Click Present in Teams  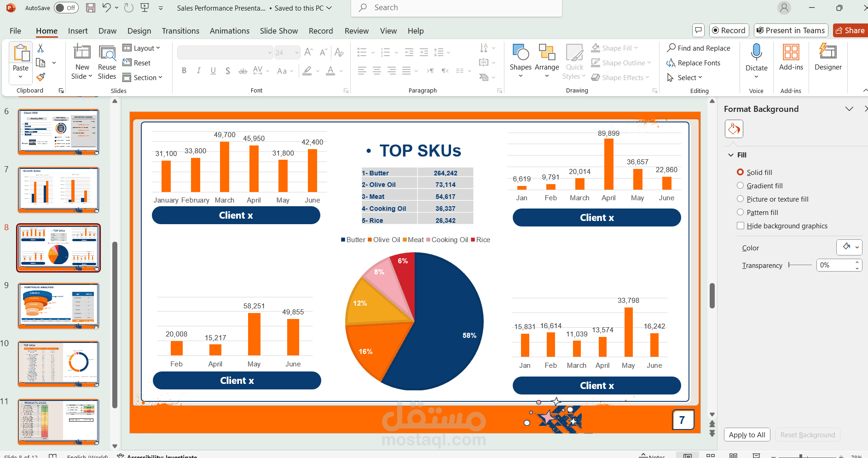[x=791, y=30]
